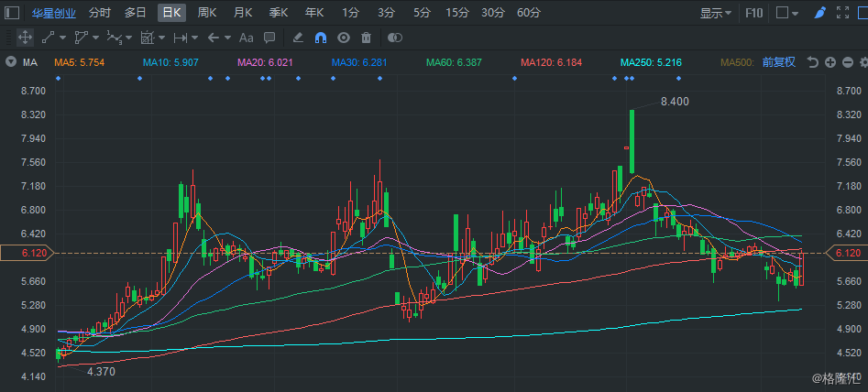Viewport: 868px width, 392px height.
Task: Toggle drawings visibility with eye icon
Action: (x=344, y=38)
